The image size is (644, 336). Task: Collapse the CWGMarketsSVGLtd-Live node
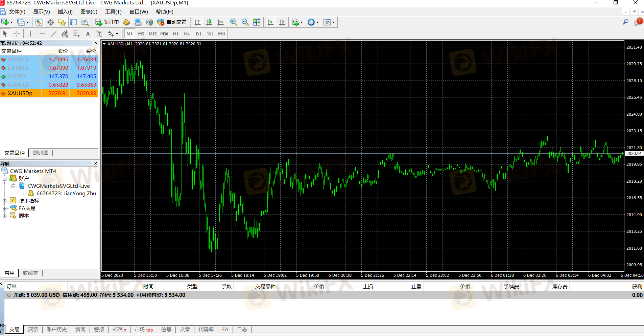13,186
